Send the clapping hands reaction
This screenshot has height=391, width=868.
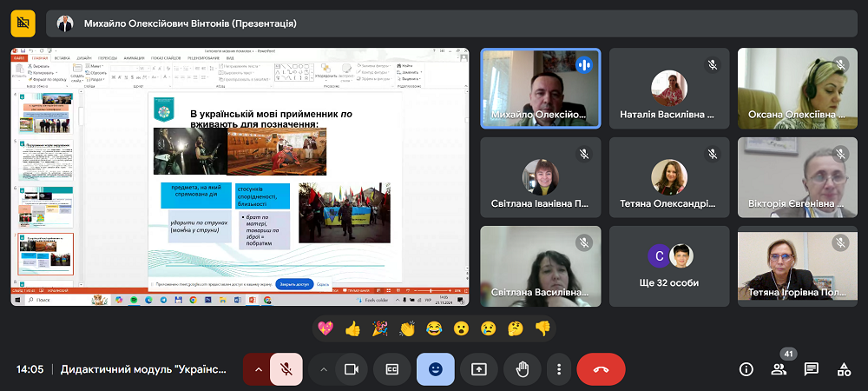pos(407,328)
